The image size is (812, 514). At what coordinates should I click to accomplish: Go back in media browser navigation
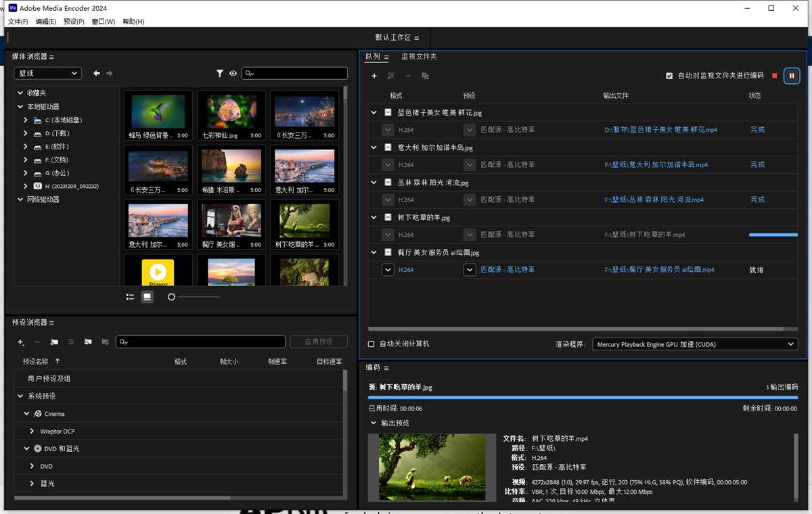tap(97, 73)
